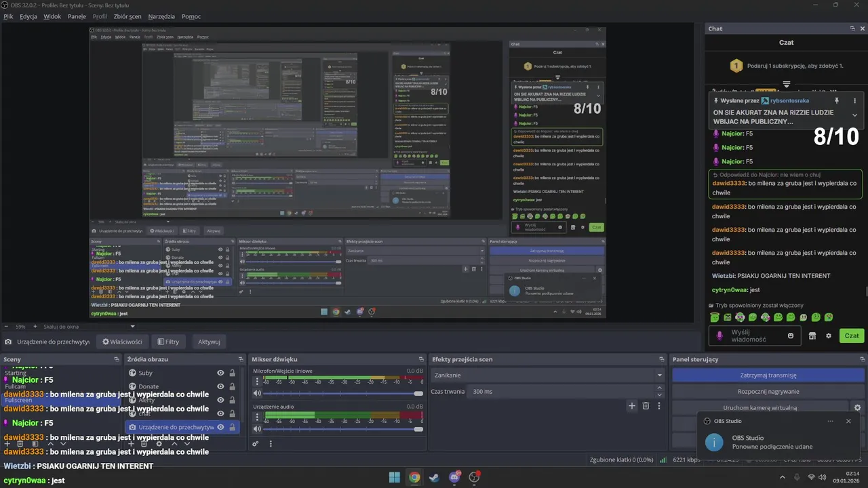Open virtual camera settings gear

857,408
